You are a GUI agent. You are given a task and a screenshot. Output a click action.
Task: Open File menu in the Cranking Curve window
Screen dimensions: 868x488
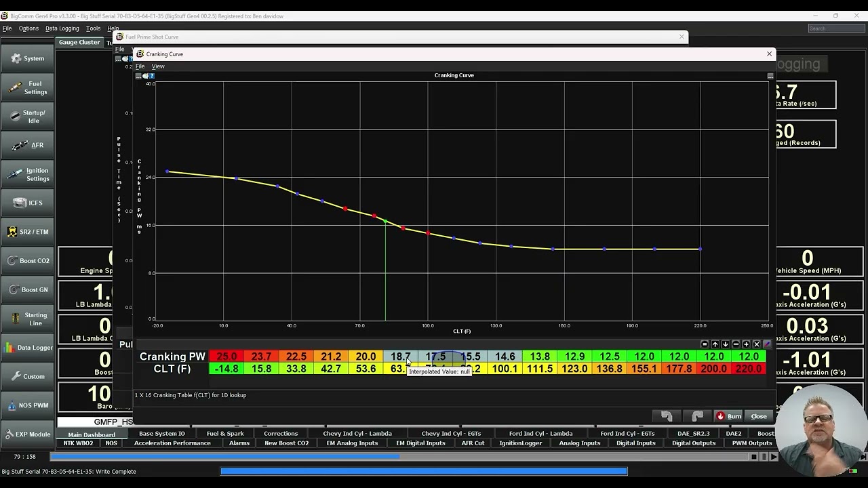click(x=140, y=66)
